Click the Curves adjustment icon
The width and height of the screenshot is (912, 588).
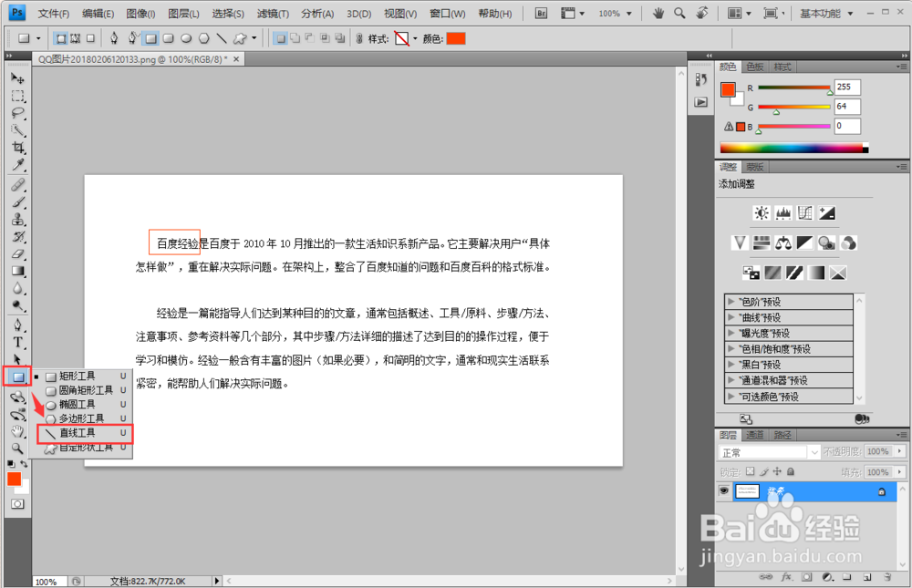click(x=805, y=213)
